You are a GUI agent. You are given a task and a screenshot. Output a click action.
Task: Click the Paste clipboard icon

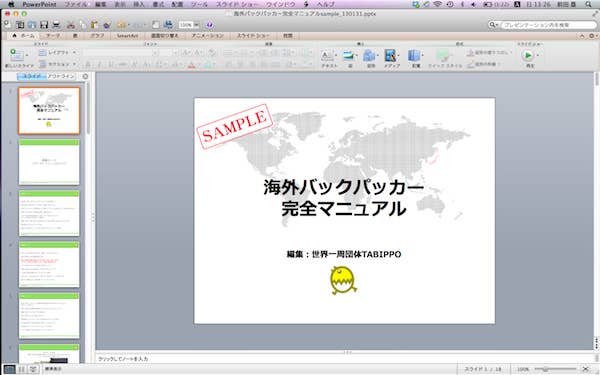95,25
